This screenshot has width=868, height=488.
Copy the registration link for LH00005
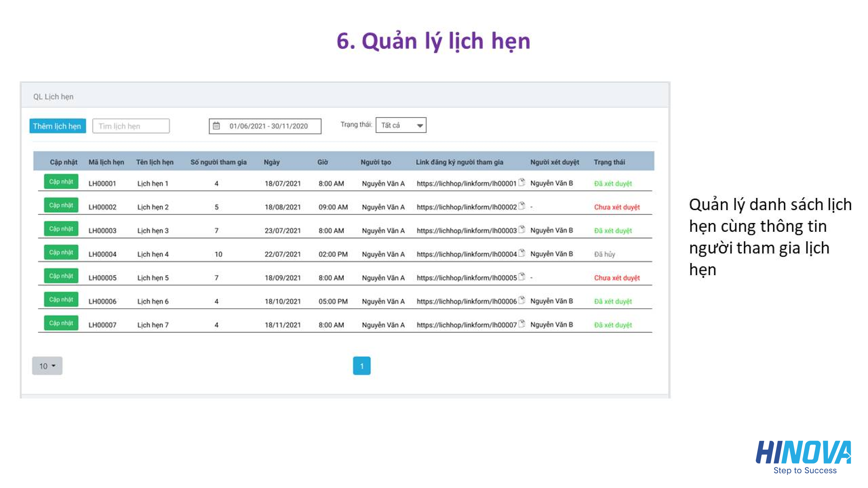click(522, 277)
